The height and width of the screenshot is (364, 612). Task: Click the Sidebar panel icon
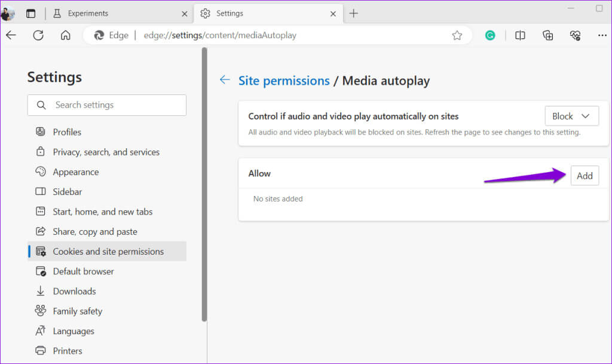point(40,191)
